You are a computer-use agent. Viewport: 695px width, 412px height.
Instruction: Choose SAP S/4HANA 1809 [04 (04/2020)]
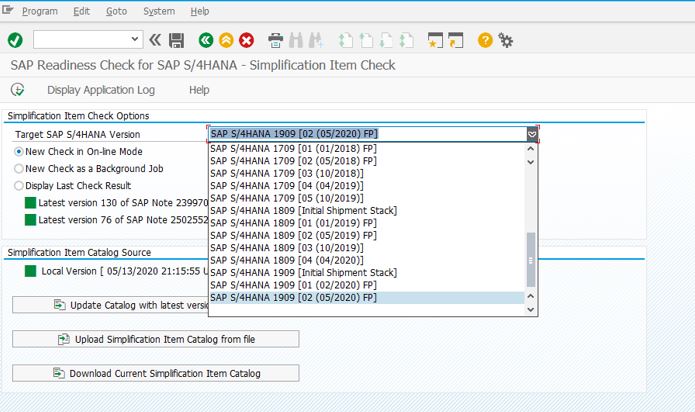pos(367,260)
